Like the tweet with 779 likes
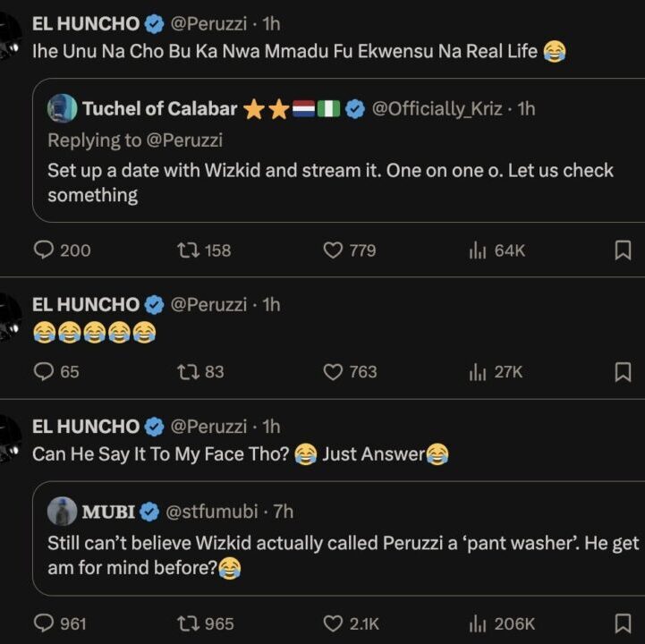The width and height of the screenshot is (645, 644). coord(334,250)
